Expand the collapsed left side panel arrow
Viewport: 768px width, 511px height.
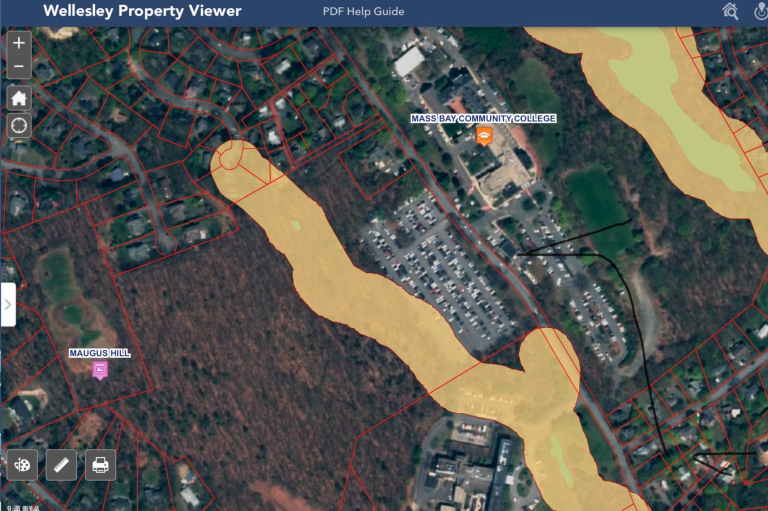click(x=8, y=305)
